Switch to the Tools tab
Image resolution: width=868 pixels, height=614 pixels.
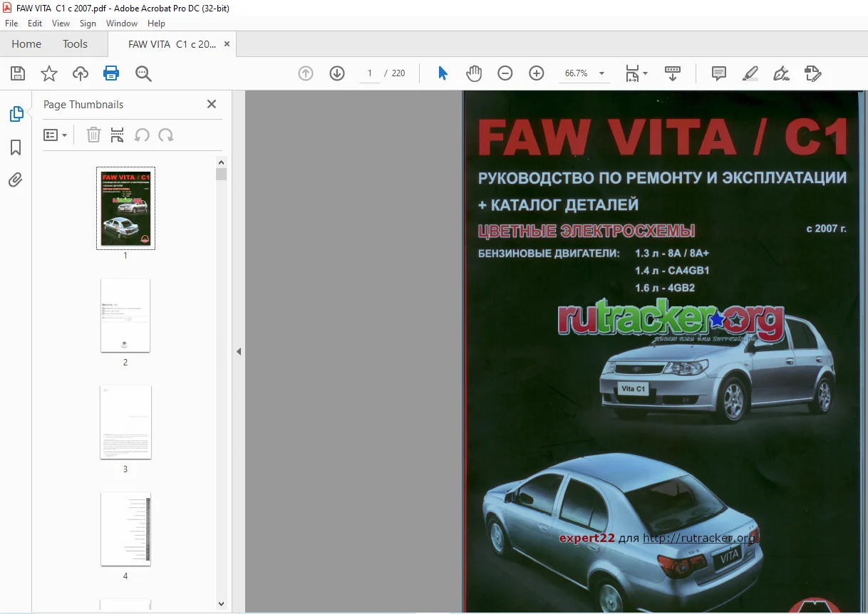click(x=75, y=43)
